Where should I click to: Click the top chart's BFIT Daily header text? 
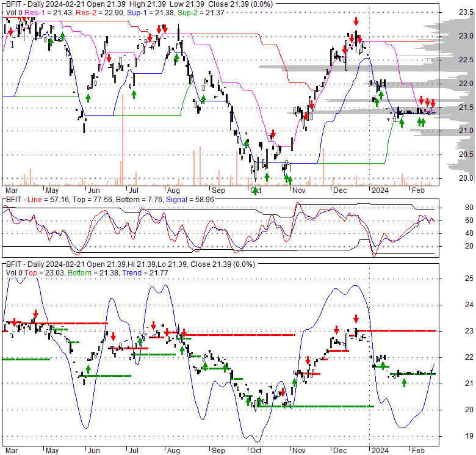139,4
